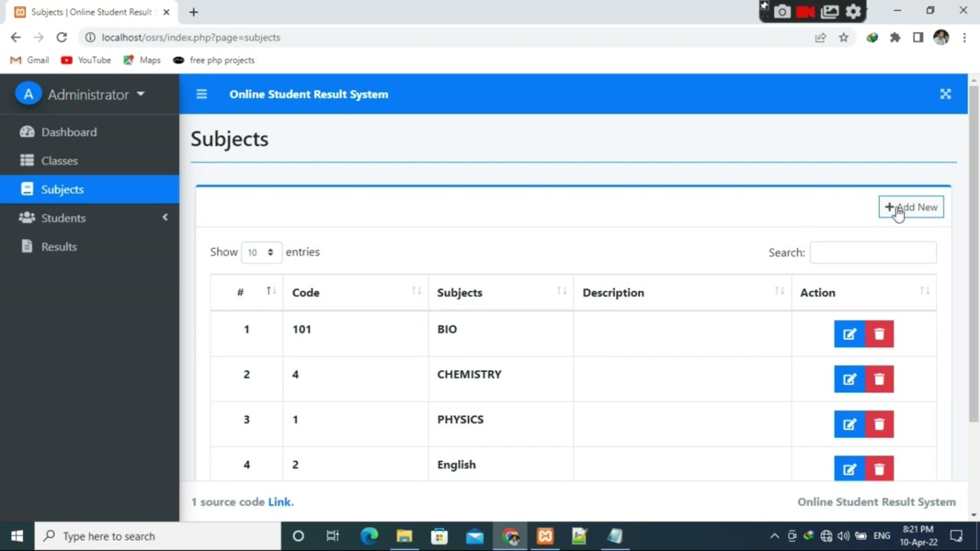Edit the CHEMISTRY subject row
The width and height of the screenshot is (980, 551).
[849, 380]
